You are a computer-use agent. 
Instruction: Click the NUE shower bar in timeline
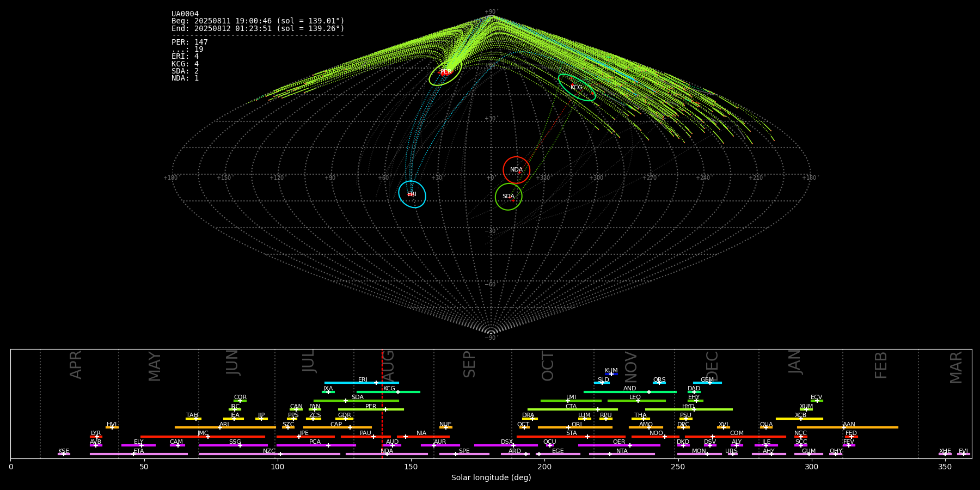click(445, 427)
